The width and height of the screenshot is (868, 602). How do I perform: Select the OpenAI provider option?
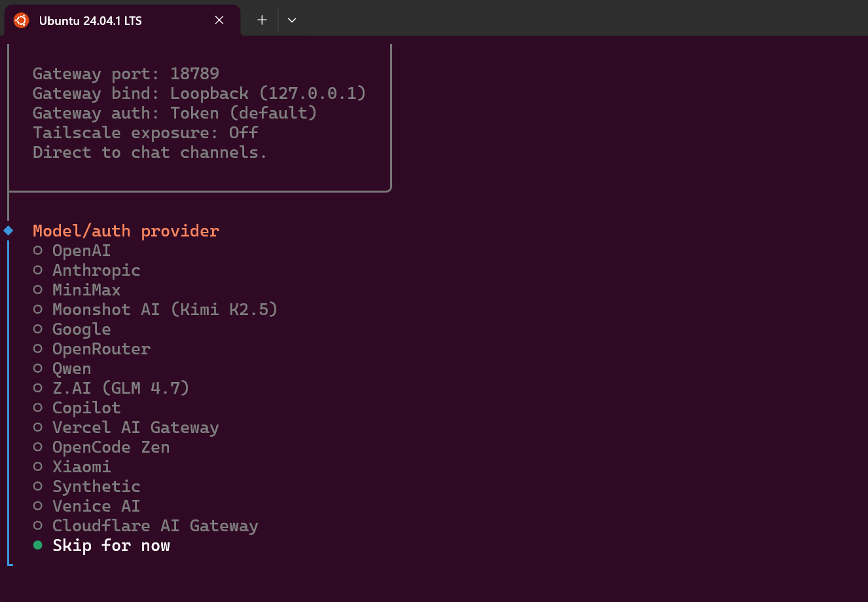(72, 251)
